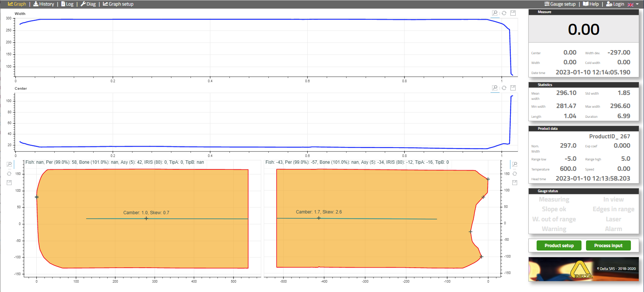The image size is (644, 292).
Task: Activate box zoom on the Width chart
Action: [x=495, y=13]
